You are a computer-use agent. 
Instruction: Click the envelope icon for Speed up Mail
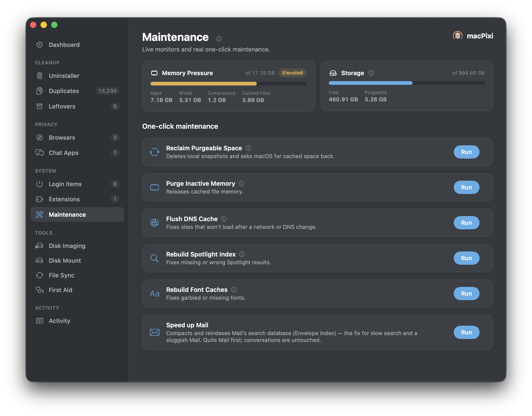(155, 333)
